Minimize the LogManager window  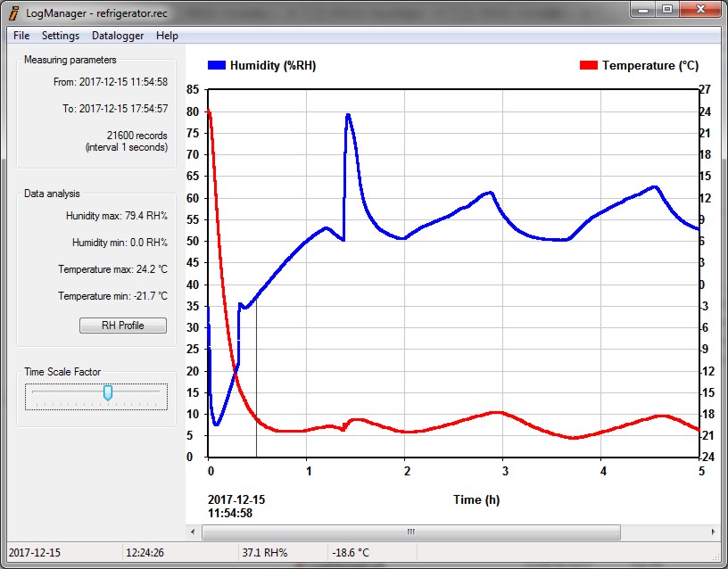point(644,9)
